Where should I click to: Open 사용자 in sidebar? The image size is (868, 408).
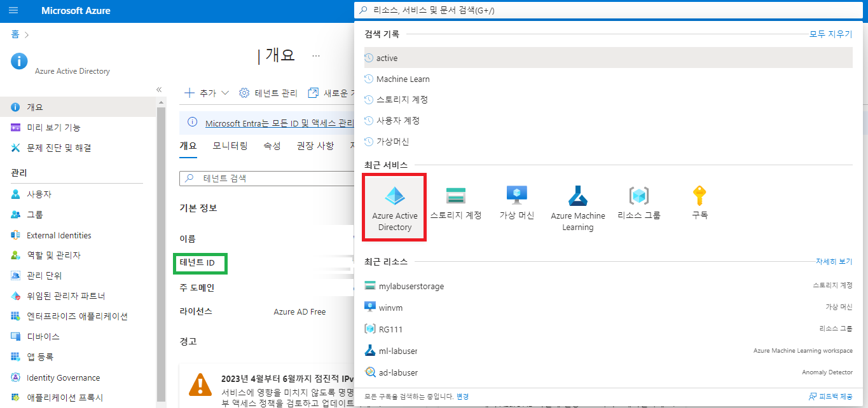pos(78,194)
